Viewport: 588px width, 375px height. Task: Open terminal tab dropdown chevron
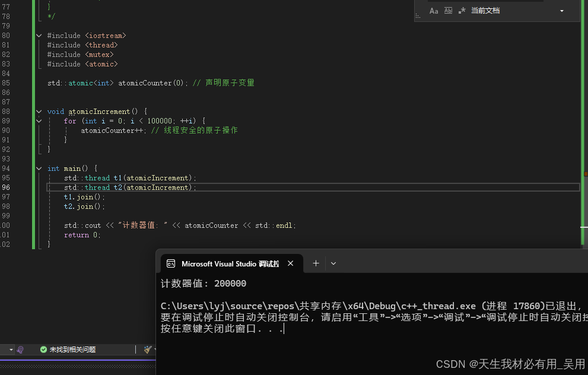tap(333, 263)
